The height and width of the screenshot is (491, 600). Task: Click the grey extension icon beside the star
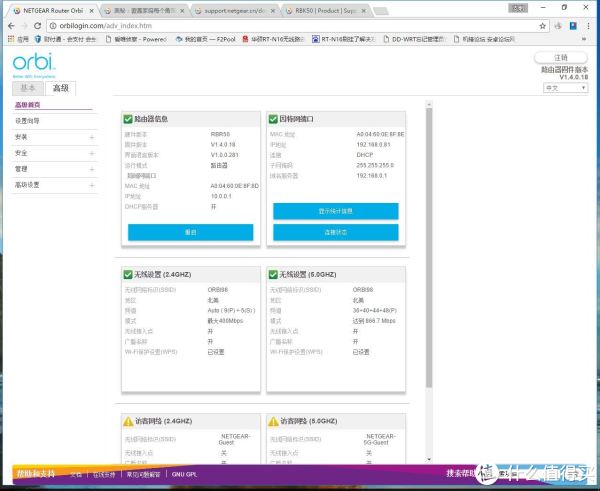tap(558, 26)
